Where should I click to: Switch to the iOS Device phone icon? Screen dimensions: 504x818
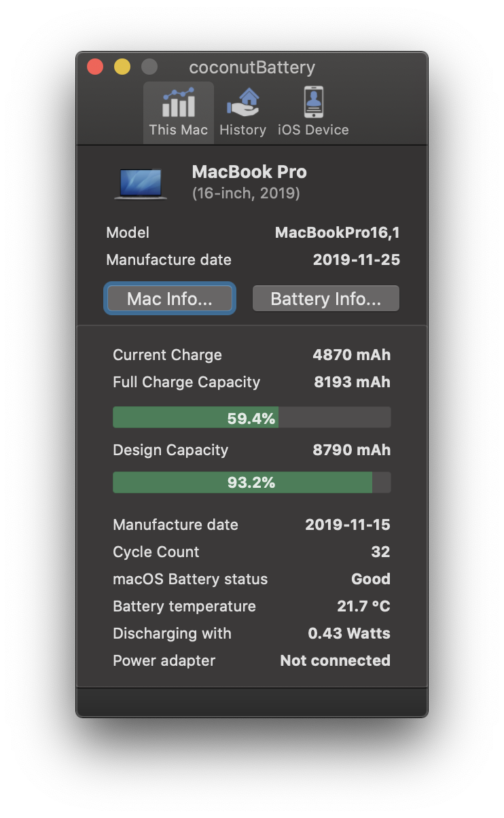pos(313,103)
